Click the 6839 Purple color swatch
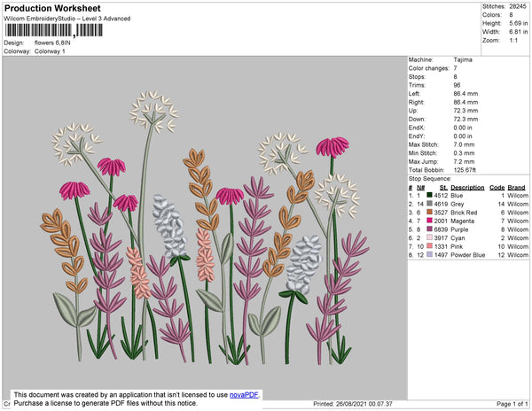532x411 pixels. point(429,229)
